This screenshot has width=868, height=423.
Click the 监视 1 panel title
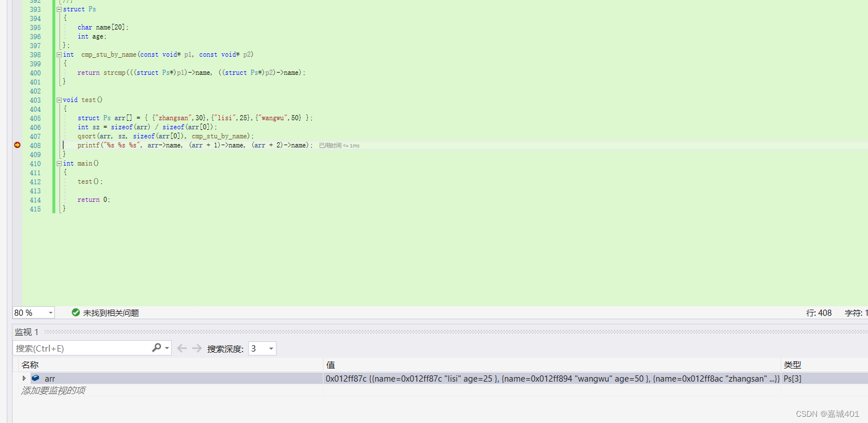[27, 332]
